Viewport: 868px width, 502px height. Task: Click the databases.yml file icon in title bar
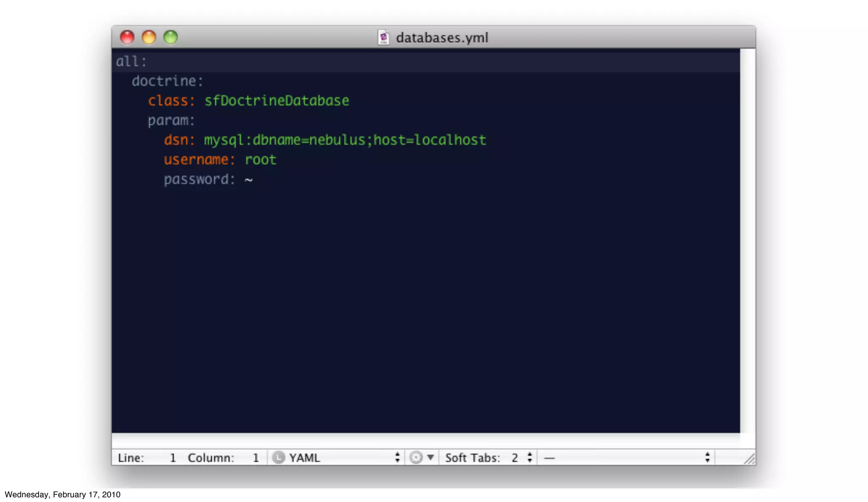coord(384,37)
